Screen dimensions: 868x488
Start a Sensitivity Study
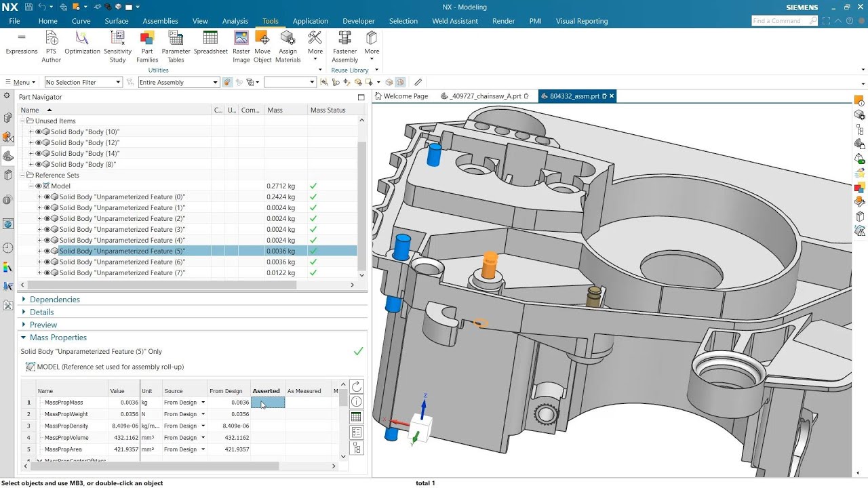pos(117,47)
